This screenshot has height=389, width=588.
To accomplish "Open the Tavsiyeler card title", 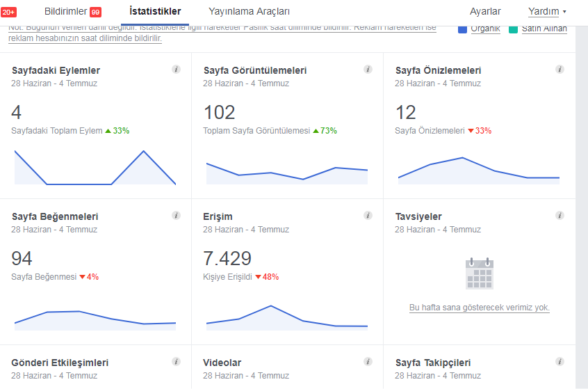I will point(418,216).
